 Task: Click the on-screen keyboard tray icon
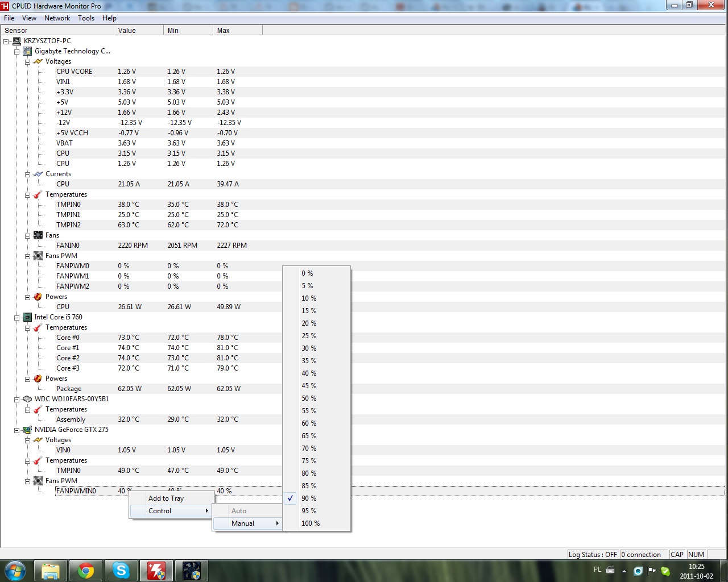click(x=610, y=569)
